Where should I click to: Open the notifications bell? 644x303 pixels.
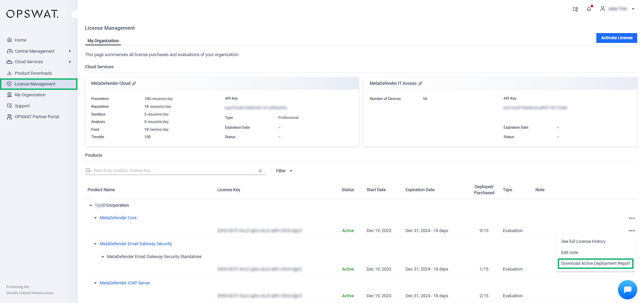click(589, 9)
